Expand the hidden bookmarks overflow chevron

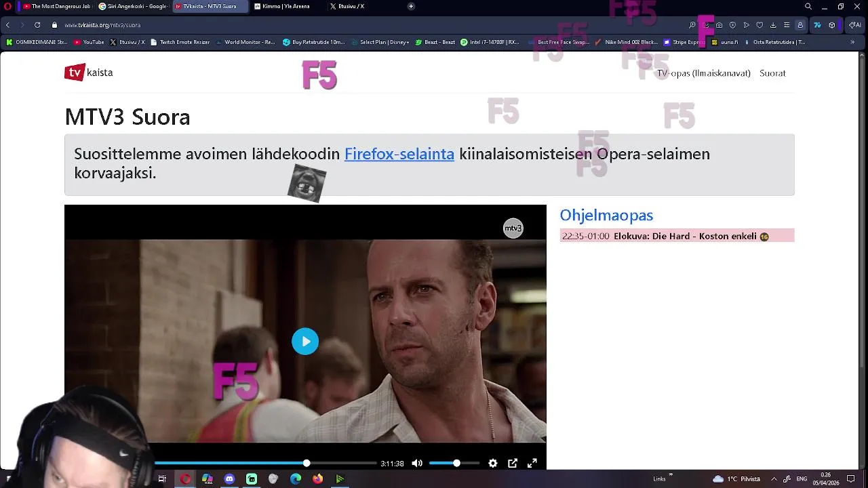coord(852,42)
